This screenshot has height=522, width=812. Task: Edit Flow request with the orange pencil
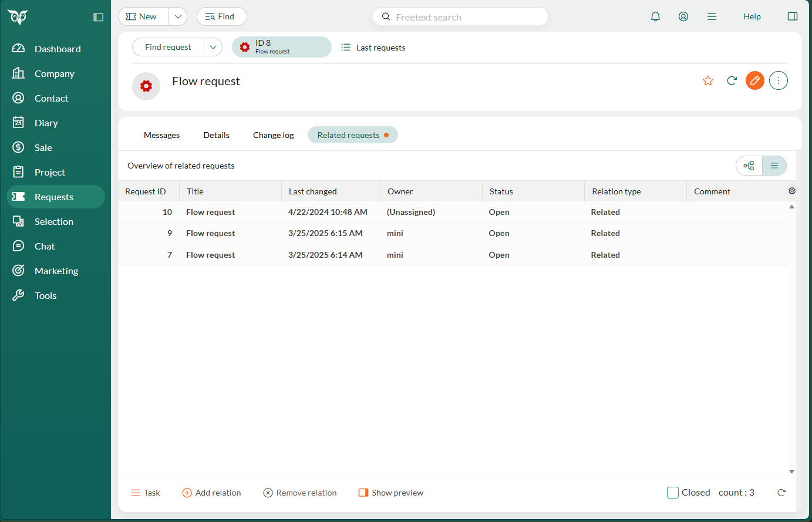754,80
